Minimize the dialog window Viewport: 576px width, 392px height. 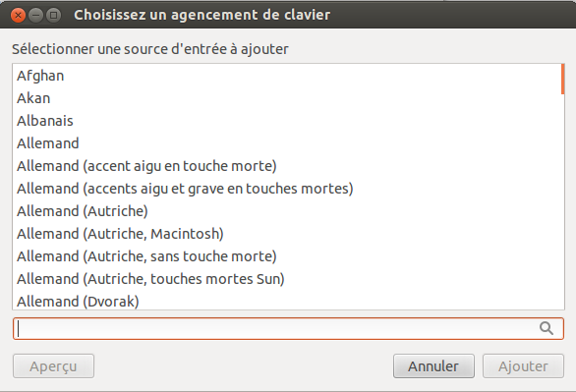[x=35, y=15]
